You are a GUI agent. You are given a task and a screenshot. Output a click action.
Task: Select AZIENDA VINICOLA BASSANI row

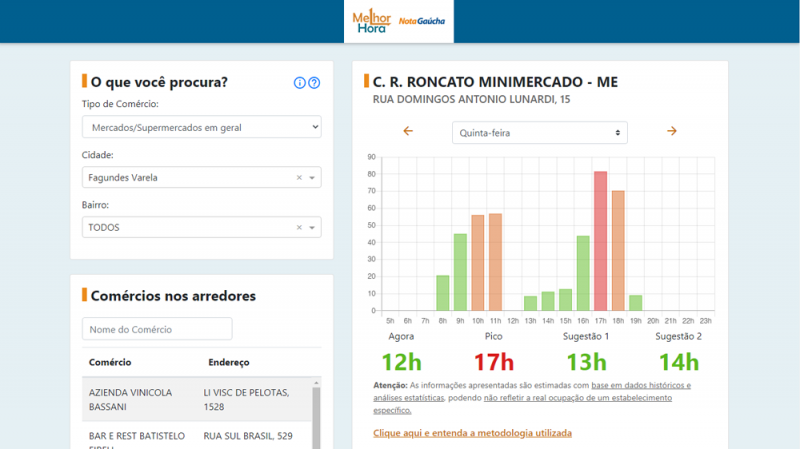coord(197,400)
